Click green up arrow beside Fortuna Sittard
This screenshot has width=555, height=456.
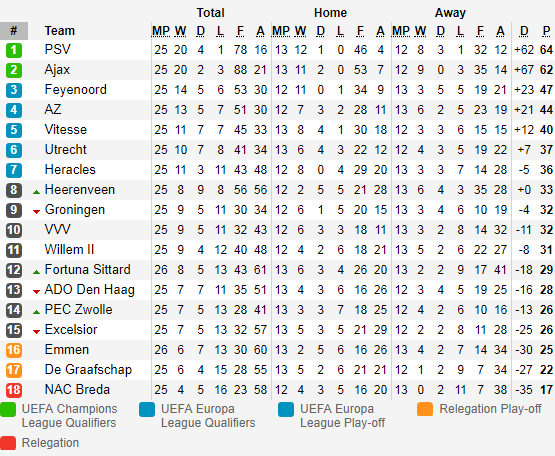coord(36,272)
